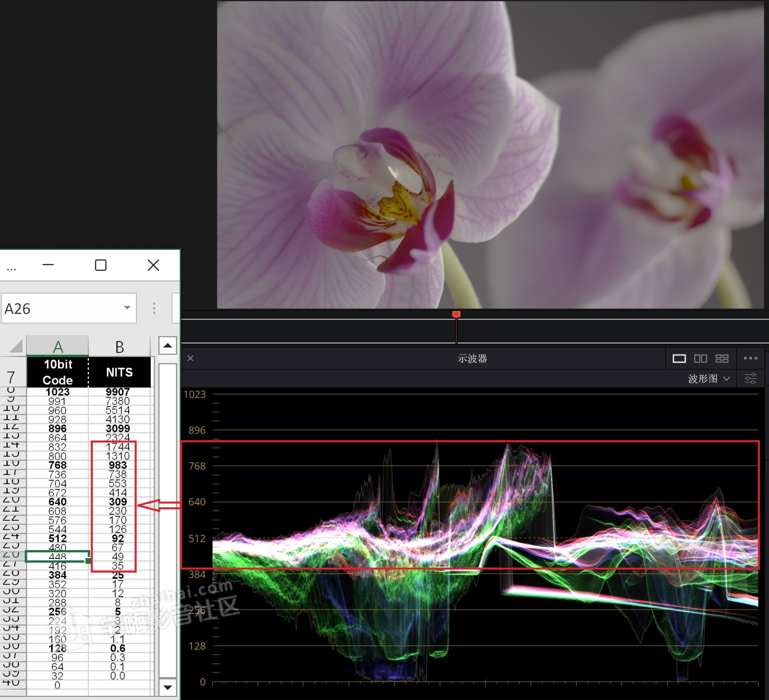The width and height of the screenshot is (769, 700).
Task: Select cell containing code value 256
Action: pos(58,612)
